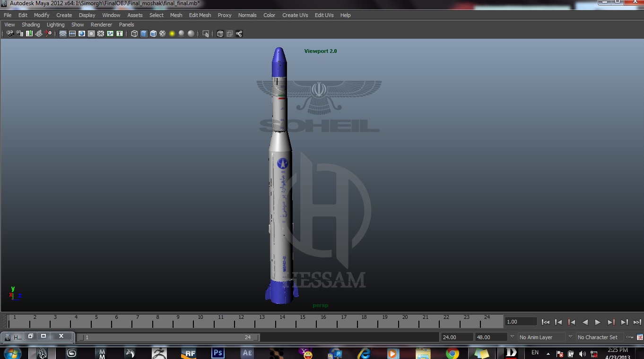Click the High Quality rendering sphere icon
This screenshot has width=644, height=359.
[191, 34]
